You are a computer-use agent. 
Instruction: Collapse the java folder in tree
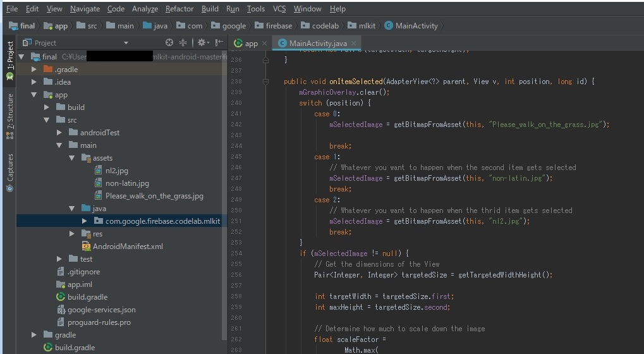(72, 209)
